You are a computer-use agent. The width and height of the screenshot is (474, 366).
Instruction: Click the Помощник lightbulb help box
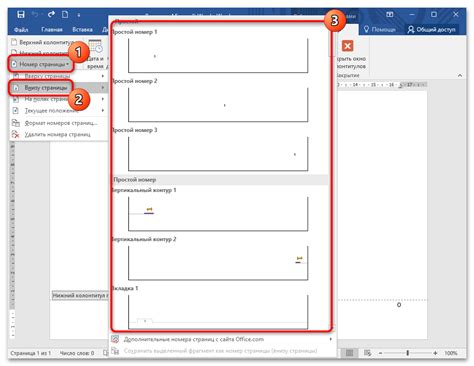pos(379,29)
